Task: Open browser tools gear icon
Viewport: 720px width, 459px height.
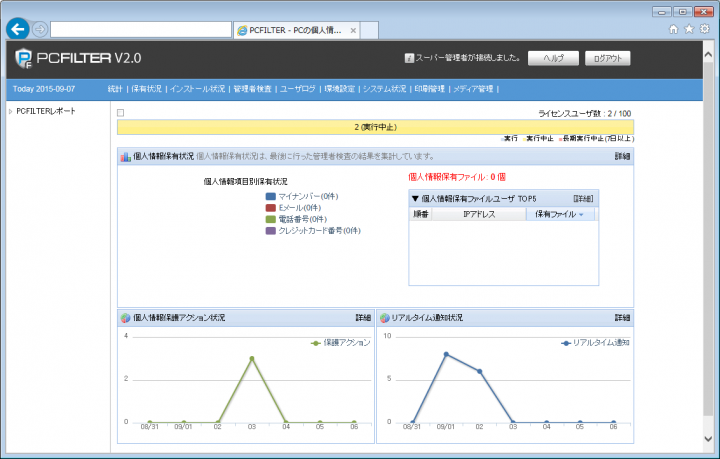Action: (x=704, y=29)
